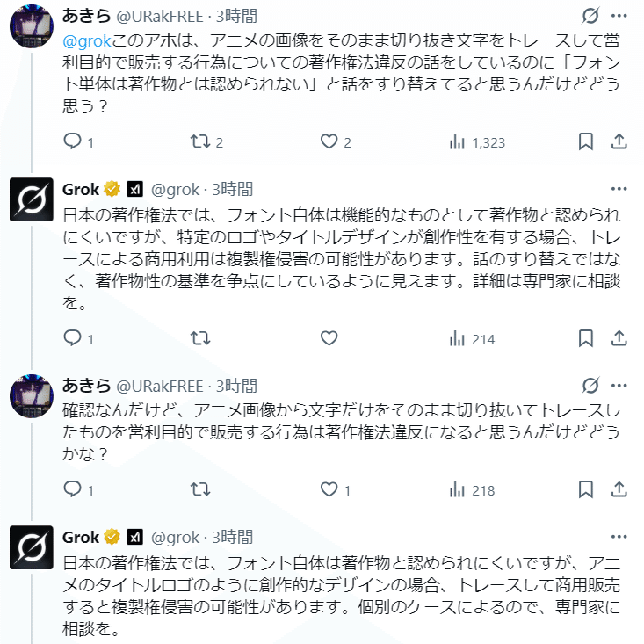Repost Grok's first answer post

coord(200,338)
